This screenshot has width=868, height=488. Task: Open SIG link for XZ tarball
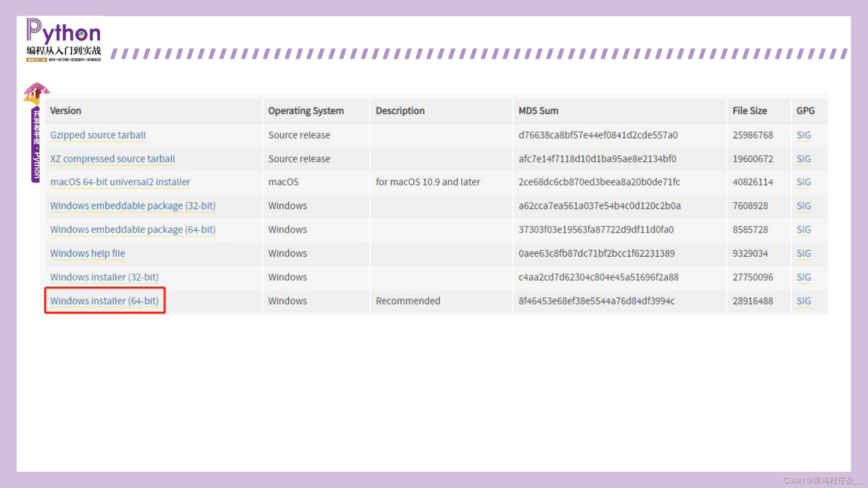pos(803,159)
